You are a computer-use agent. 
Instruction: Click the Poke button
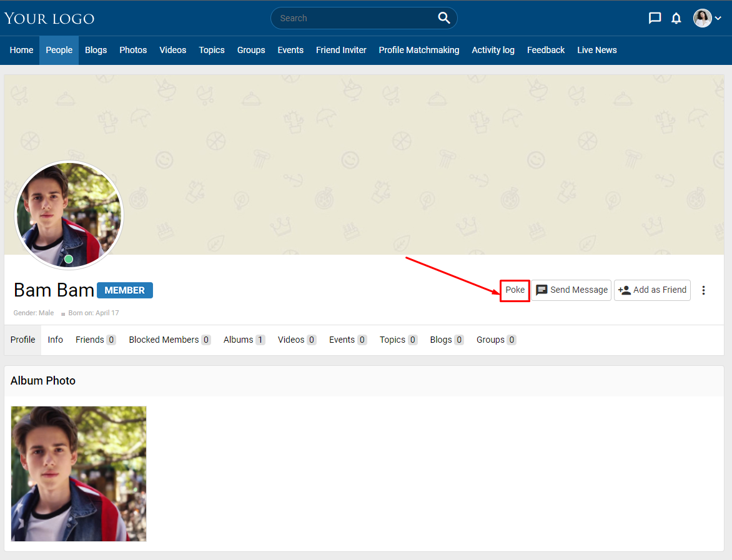515,290
